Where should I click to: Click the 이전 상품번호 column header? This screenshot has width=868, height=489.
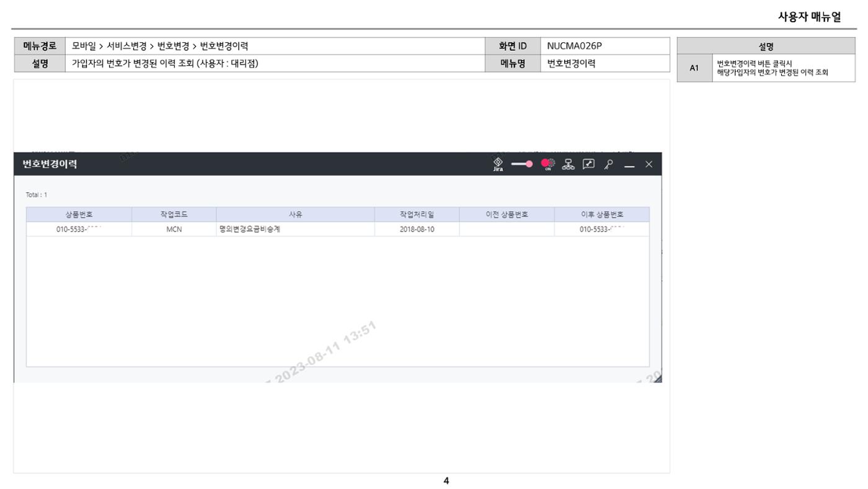pyautogui.click(x=507, y=215)
